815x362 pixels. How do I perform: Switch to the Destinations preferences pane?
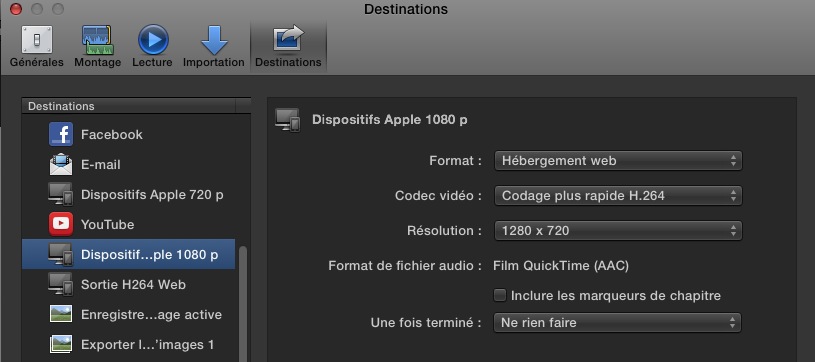coord(288,47)
